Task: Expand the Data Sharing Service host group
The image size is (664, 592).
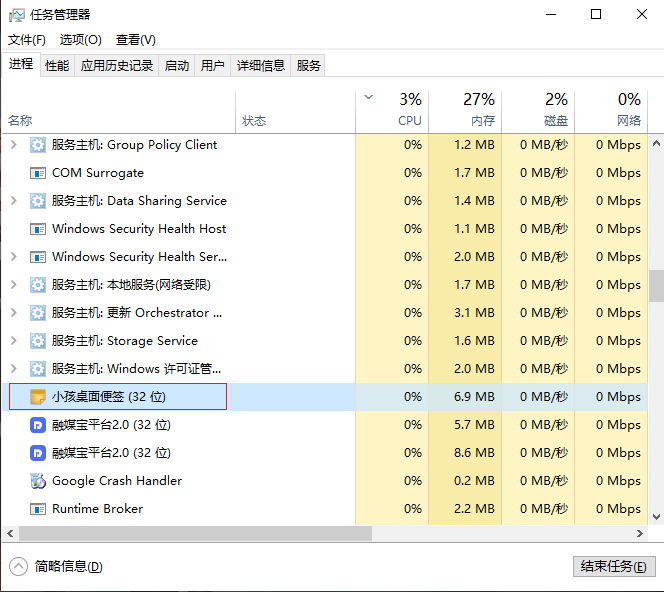Action: click(13, 201)
